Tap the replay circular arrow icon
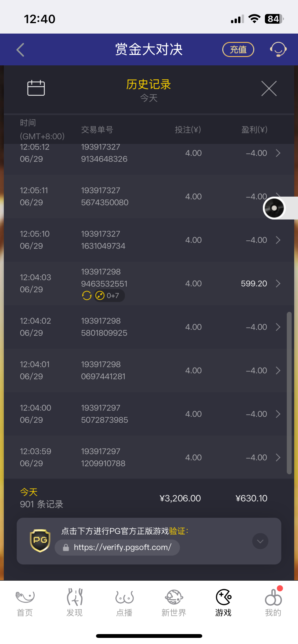 [87, 296]
